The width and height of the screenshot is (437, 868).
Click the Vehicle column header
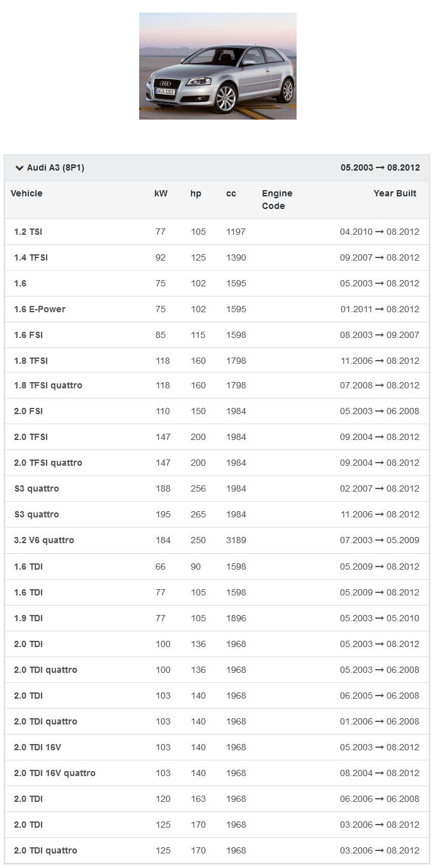pos(26,193)
